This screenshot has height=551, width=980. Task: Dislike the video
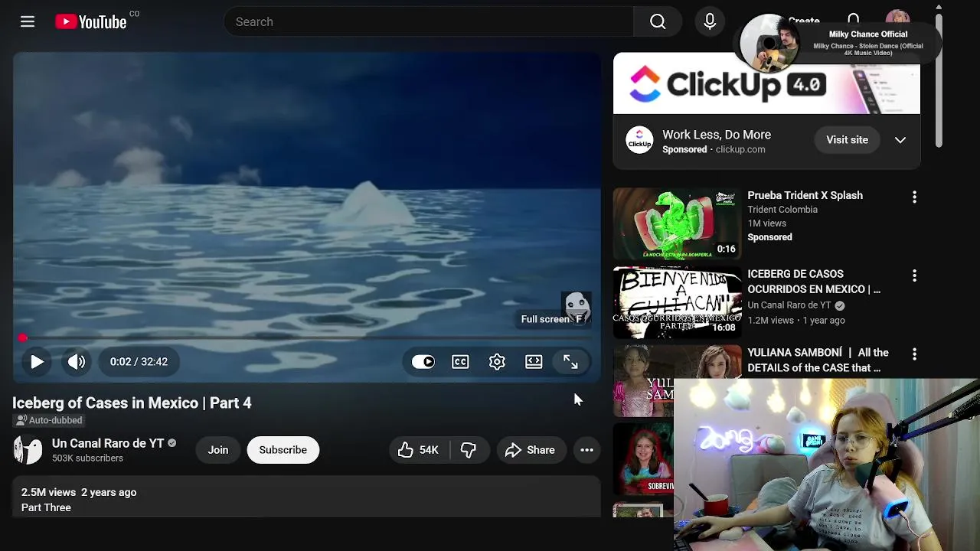(x=469, y=450)
